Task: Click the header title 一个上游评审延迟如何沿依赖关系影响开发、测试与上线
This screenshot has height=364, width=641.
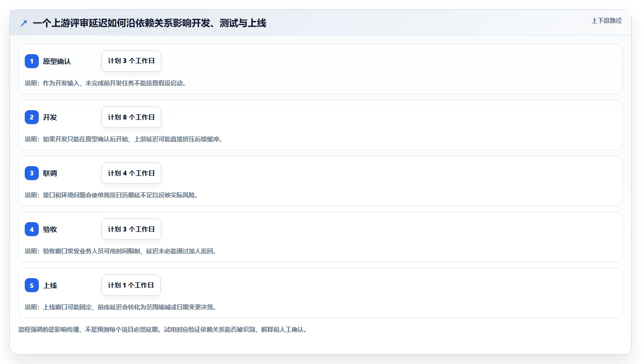Action: click(150, 23)
